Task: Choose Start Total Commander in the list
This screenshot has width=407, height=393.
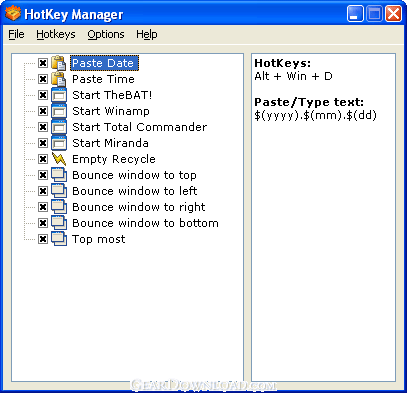Action: tap(140, 127)
